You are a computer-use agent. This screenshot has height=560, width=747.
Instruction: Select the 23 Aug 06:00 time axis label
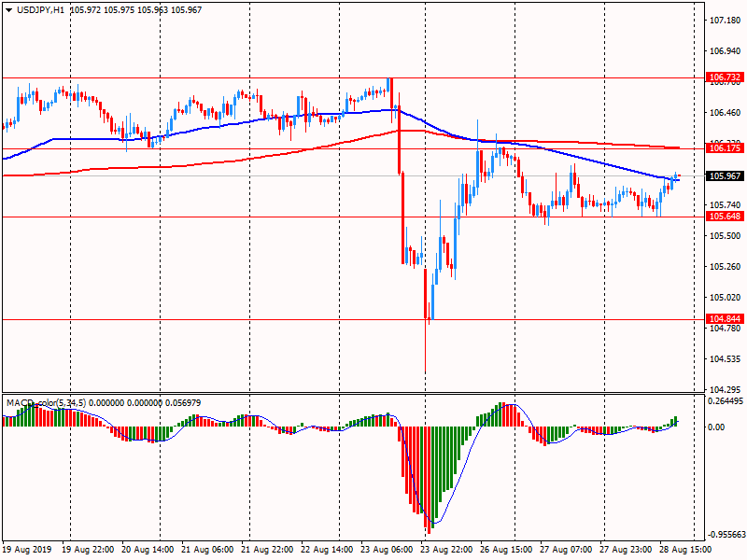tap(387, 550)
